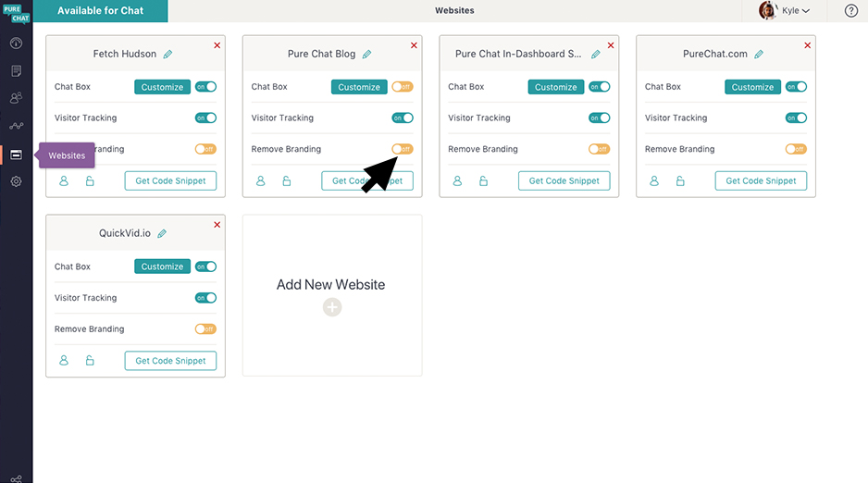Click the PureChat.com lock icon
868x483 pixels.
tap(680, 181)
